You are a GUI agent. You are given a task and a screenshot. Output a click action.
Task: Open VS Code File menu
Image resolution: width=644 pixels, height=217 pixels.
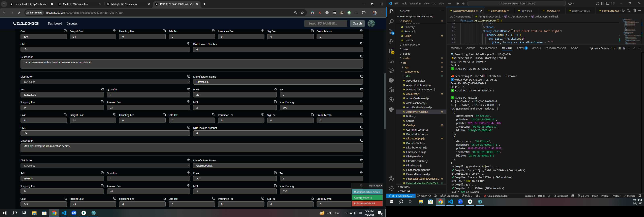tap(397, 3)
